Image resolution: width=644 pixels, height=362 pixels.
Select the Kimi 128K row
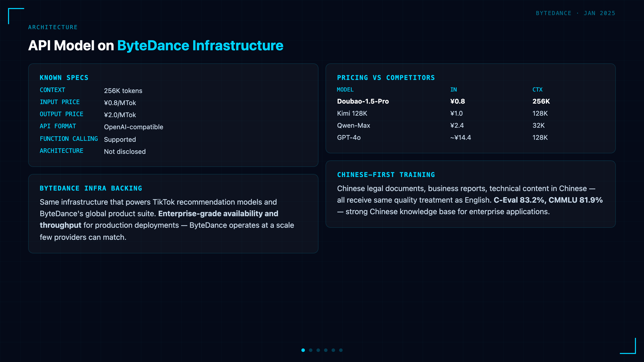click(x=470, y=113)
